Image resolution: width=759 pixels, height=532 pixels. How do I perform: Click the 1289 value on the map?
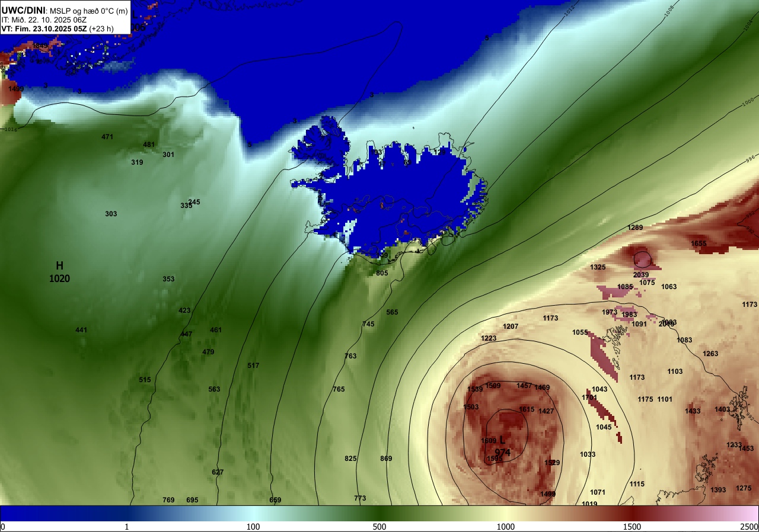click(635, 227)
